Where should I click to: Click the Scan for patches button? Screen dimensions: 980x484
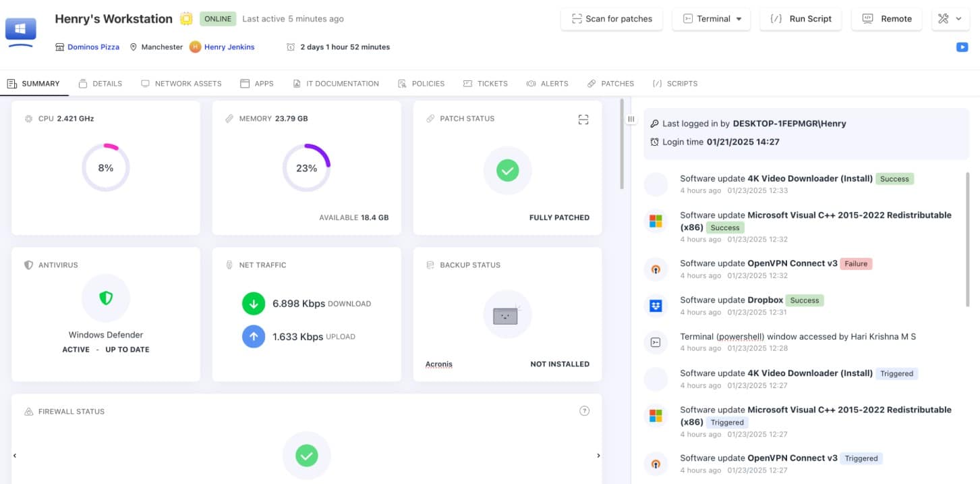tap(612, 19)
